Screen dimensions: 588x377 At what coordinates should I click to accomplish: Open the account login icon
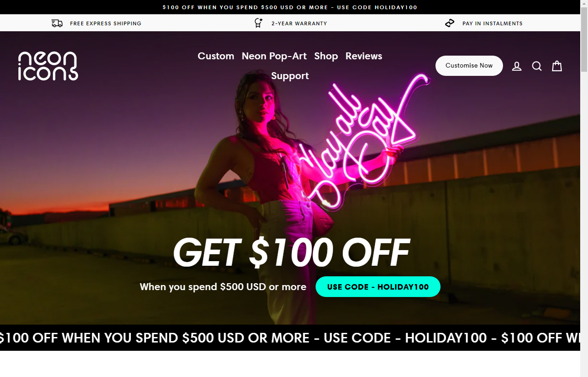pos(517,66)
